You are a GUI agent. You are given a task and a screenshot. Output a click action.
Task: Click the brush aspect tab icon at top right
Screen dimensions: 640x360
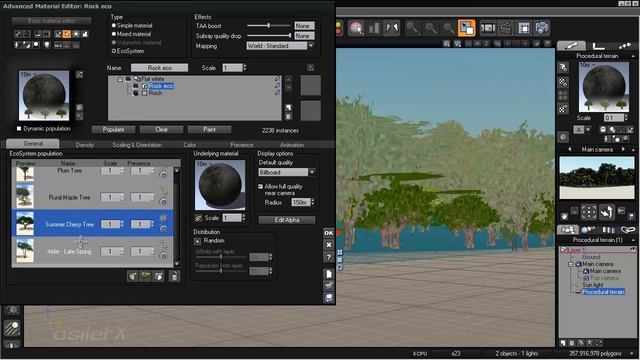click(571, 45)
